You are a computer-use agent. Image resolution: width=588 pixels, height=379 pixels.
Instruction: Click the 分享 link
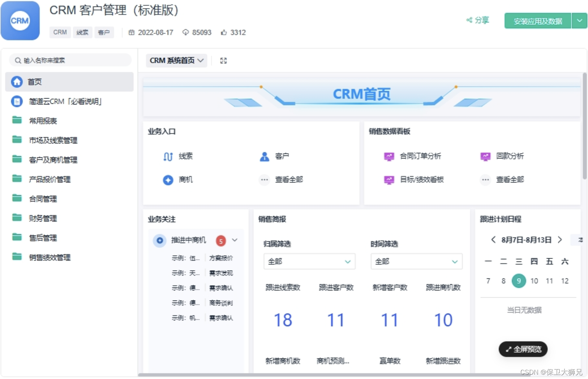(478, 20)
